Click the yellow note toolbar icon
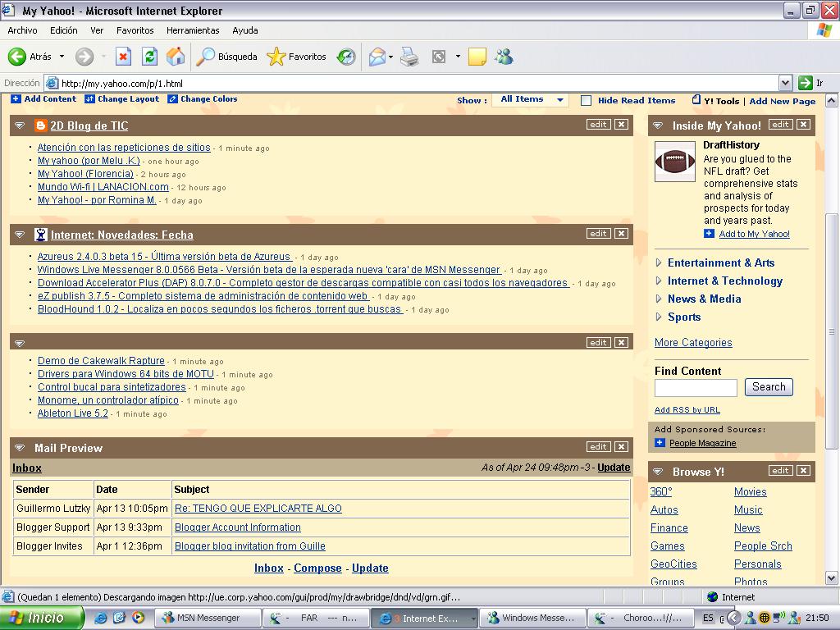 point(477,57)
